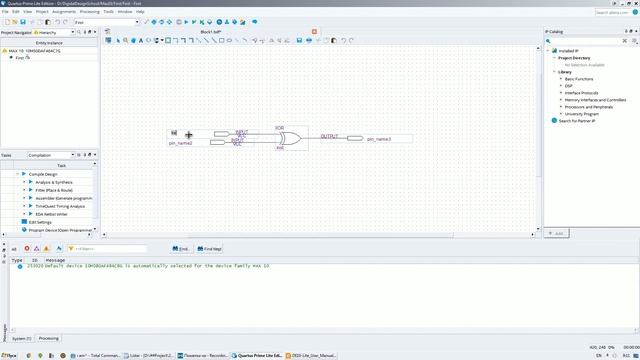Save the project with the main toolbar disk icon
Screen dimensions: 640x360
pyautogui.click(x=23, y=22)
